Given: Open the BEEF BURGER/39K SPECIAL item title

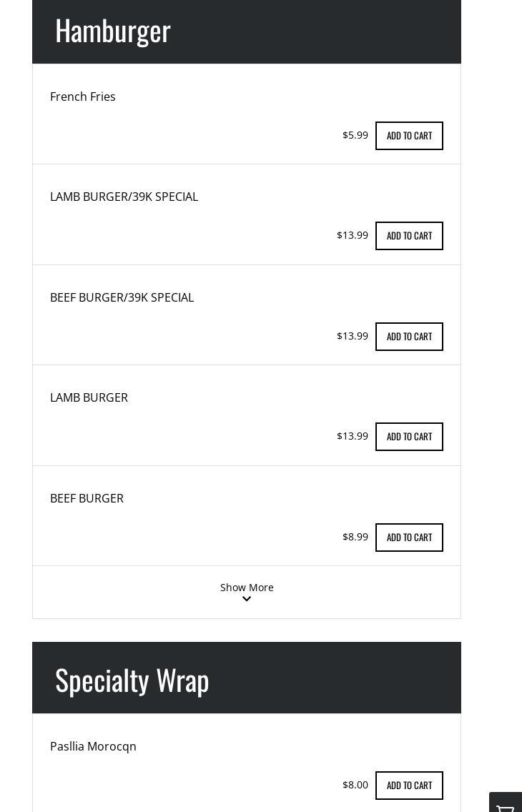Looking at the screenshot, I should click(x=122, y=297).
